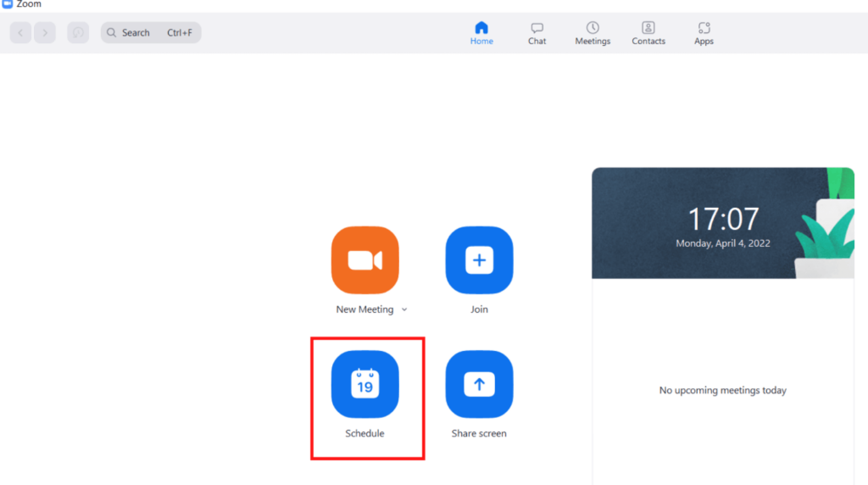Viewport: 868px width, 485px height.
Task: Click Zoom app title bar icon
Action: (x=7, y=3)
